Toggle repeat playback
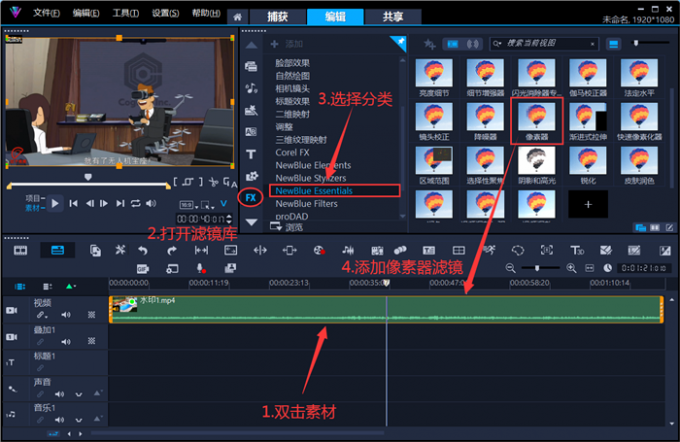Screen dimensions: 680x442 point(136,203)
